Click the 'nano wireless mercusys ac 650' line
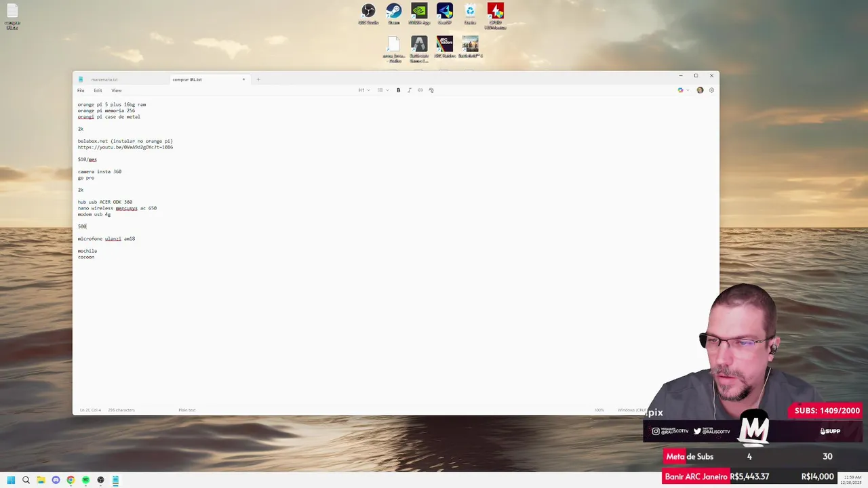868x488 pixels. (117, 208)
